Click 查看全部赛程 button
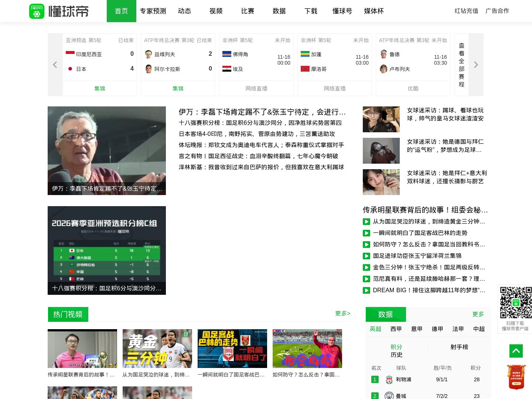532x399 pixels. click(462, 65)
